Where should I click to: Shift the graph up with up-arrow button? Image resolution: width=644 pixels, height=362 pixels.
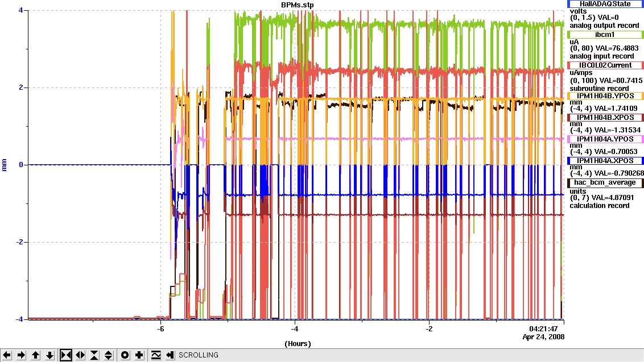click(36, 355)
